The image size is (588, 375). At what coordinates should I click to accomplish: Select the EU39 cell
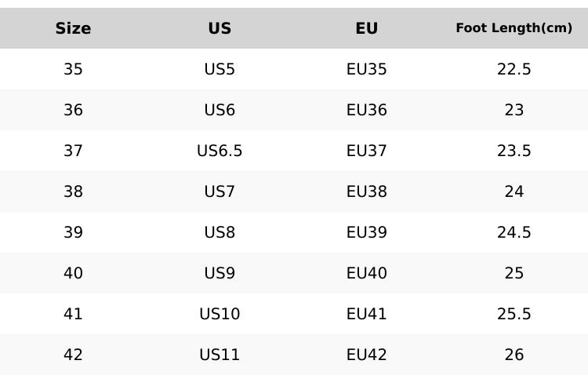[x=366, y=233]
